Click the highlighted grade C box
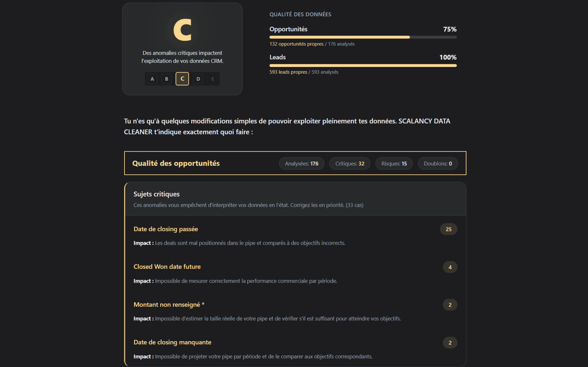 click(x=182, y=79)
